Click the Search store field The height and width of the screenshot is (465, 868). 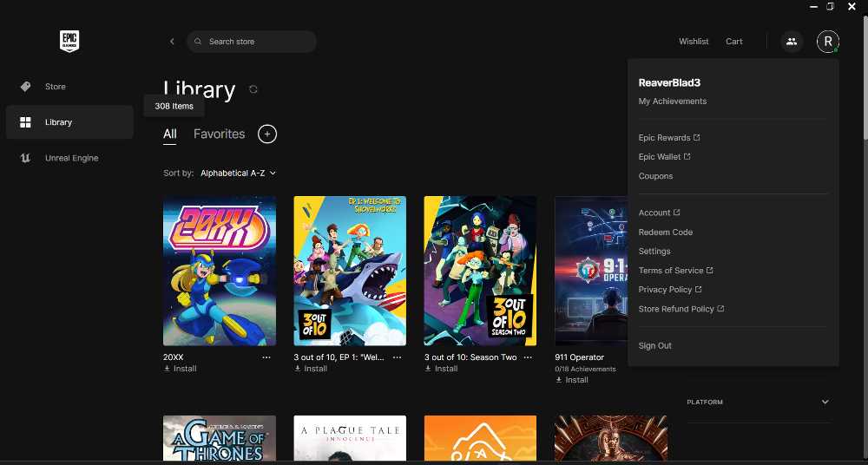[252, 42]
